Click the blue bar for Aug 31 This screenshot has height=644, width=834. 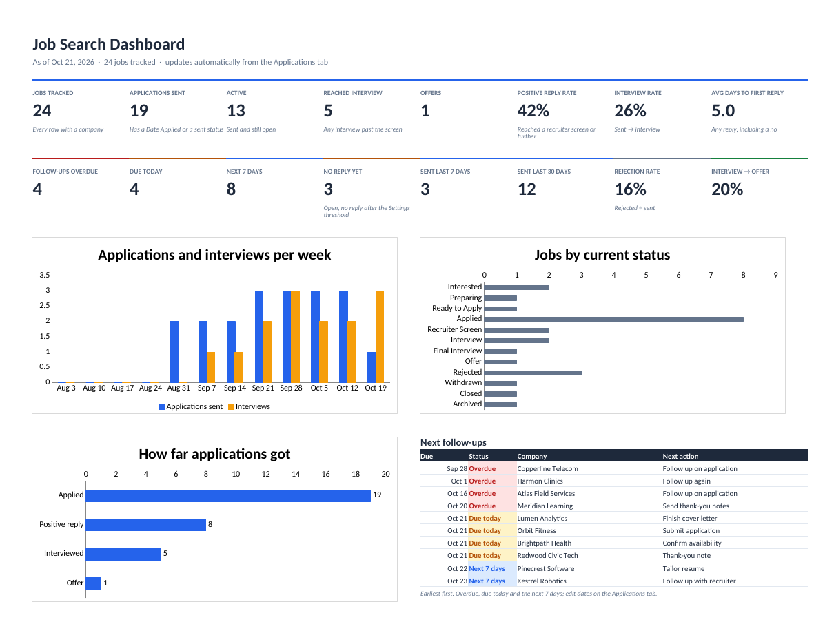pyautogui.click(x=174, y=351)
